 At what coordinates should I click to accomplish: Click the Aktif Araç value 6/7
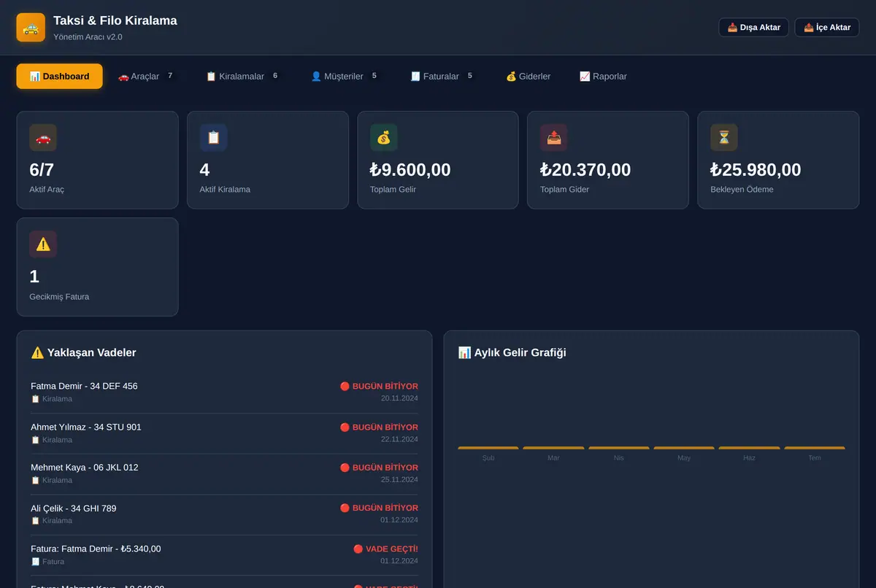(x=42, y=170)
